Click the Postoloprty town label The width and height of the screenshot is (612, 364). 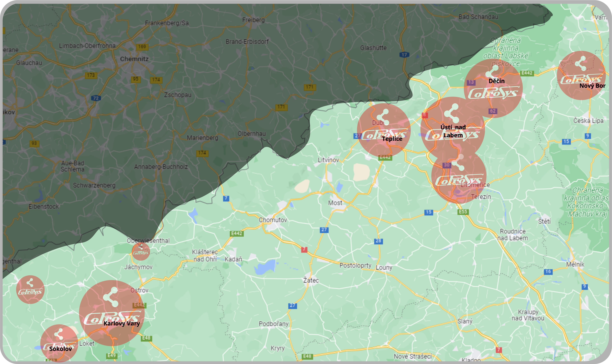355,265
